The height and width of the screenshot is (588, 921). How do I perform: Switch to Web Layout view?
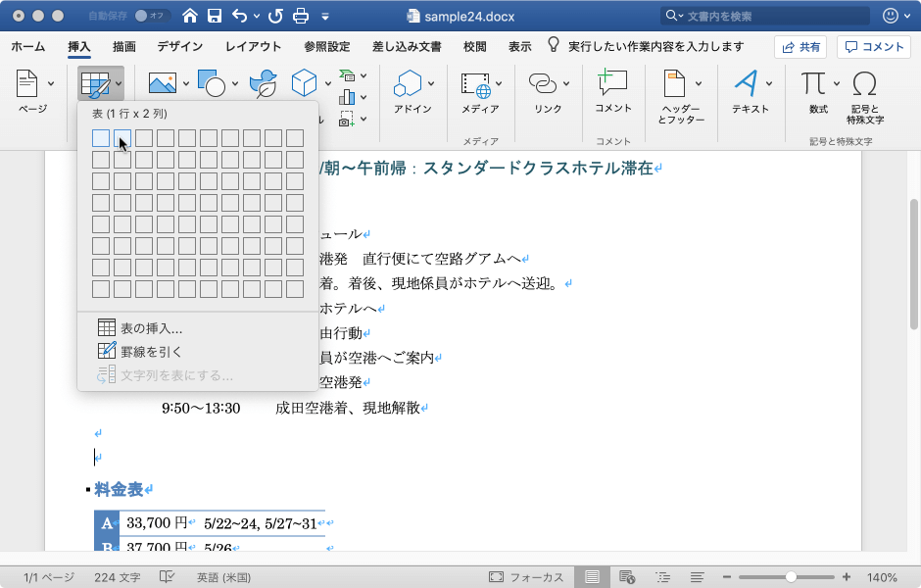(x=627, y=577)
